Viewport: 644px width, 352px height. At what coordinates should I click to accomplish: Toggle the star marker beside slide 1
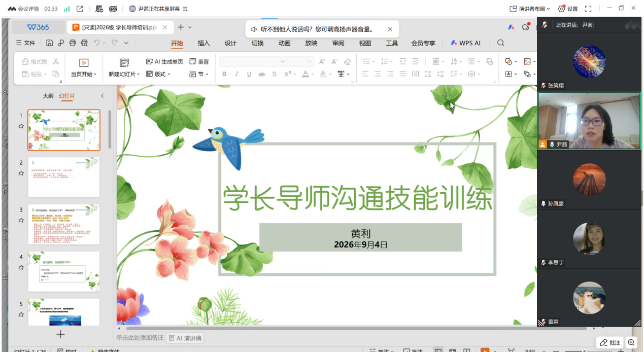21,126
